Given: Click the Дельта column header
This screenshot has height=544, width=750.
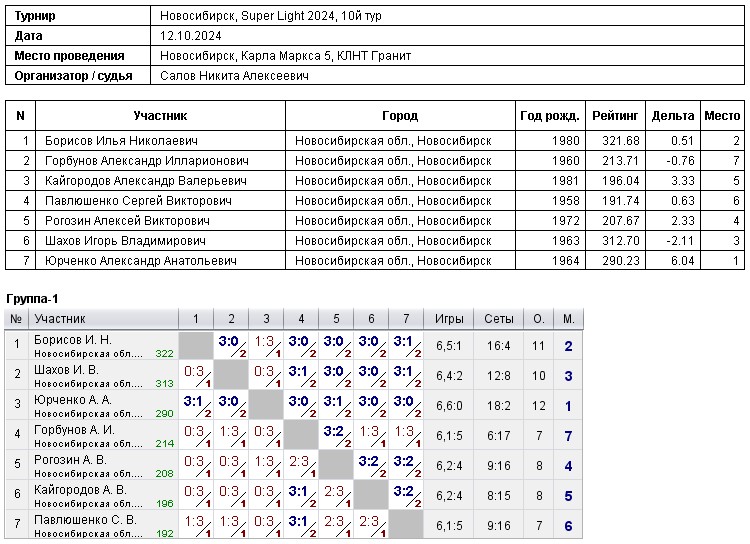Looking at the screenshot, I should click(673, 116).
